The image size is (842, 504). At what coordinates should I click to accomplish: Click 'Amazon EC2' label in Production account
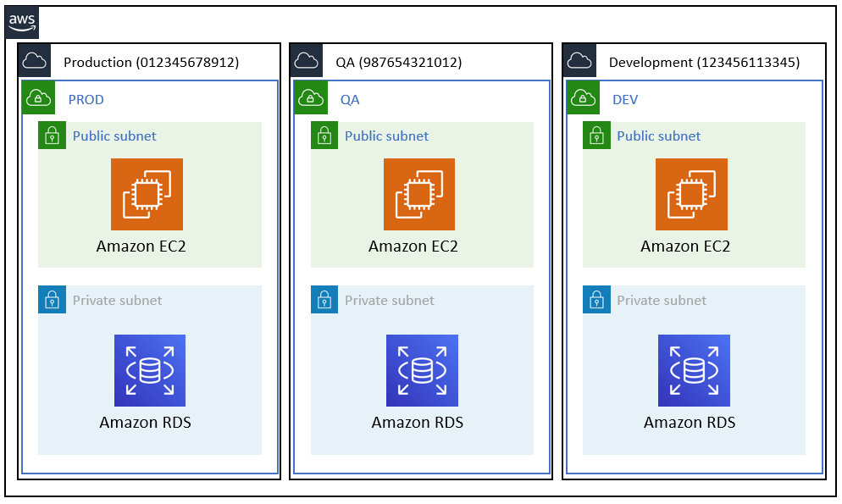coord(141,246)
